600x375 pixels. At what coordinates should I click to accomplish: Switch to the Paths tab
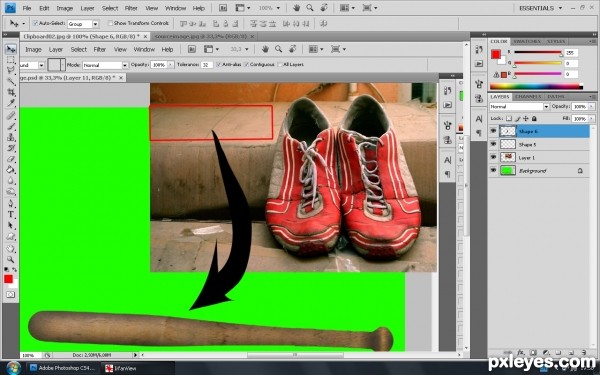point(556,96)
